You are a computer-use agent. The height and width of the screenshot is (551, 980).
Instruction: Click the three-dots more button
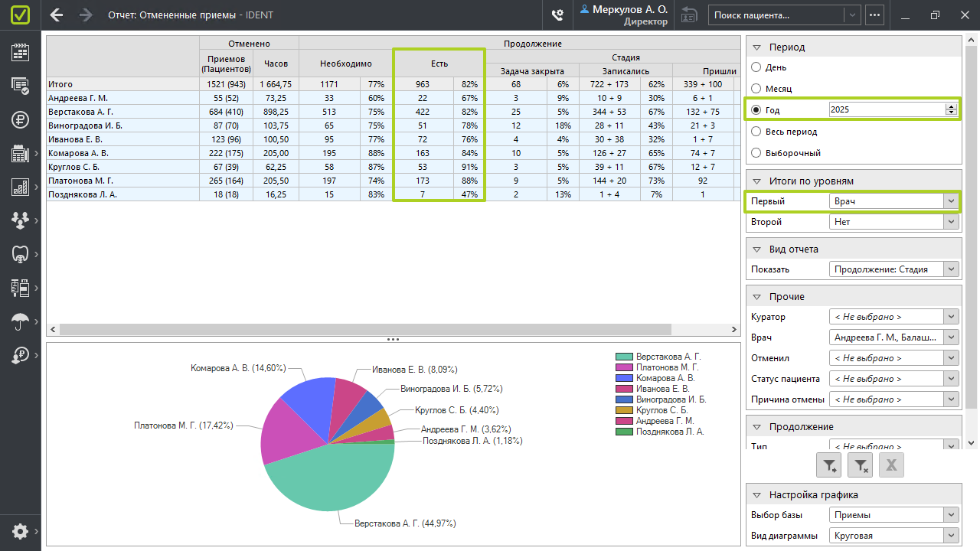[x=874, y=15]
